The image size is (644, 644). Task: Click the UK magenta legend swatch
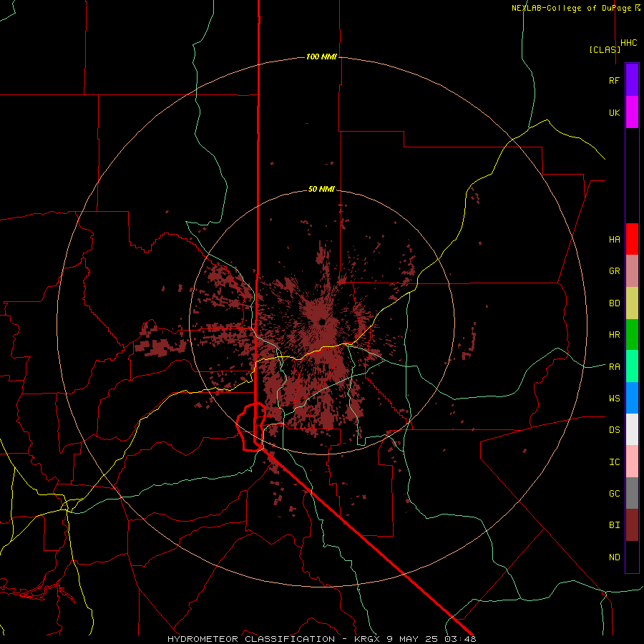(632, 112)
